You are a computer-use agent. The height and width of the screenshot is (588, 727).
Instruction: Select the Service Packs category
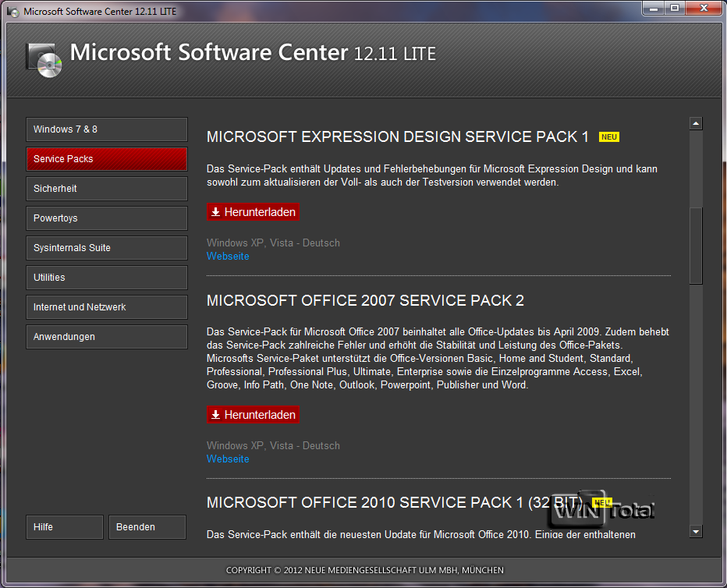coord(107,159)
